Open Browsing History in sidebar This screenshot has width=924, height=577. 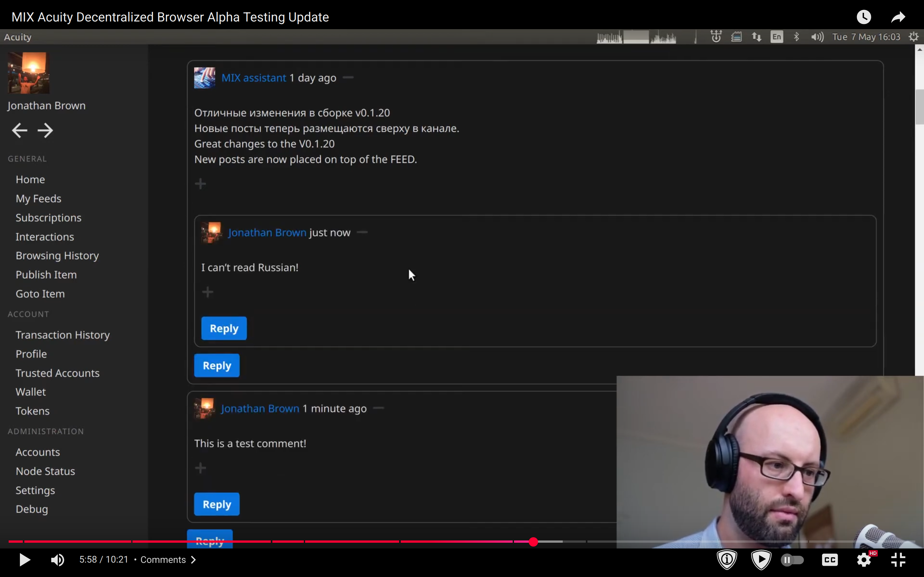point(57,256)
